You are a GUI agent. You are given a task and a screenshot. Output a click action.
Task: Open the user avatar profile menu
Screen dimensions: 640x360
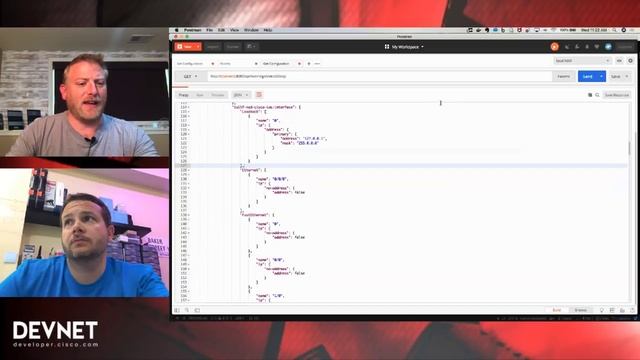click(x=608, y=47)
